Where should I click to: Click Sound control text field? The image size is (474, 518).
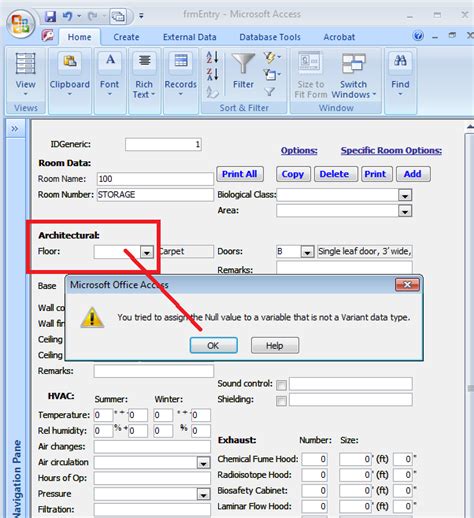[x=351, y=384]
